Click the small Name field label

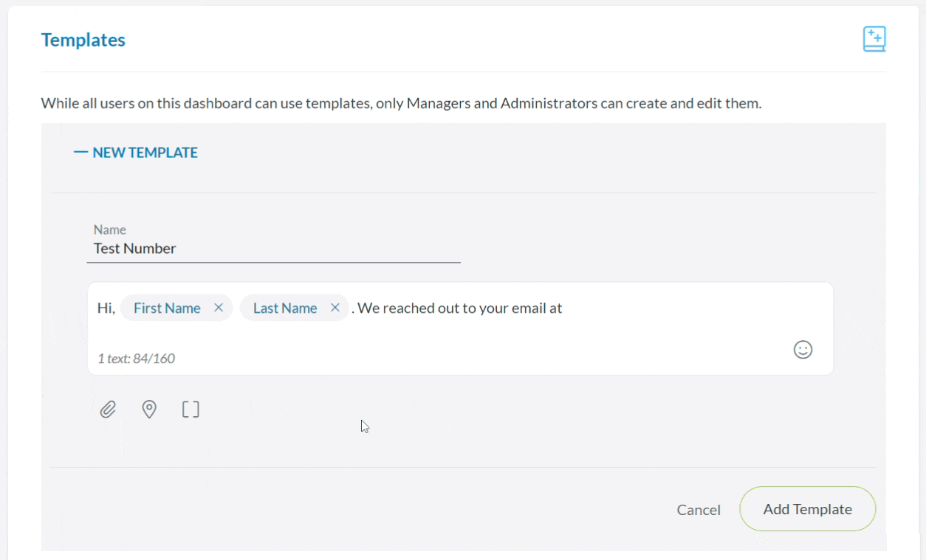[x=110, y=229]
